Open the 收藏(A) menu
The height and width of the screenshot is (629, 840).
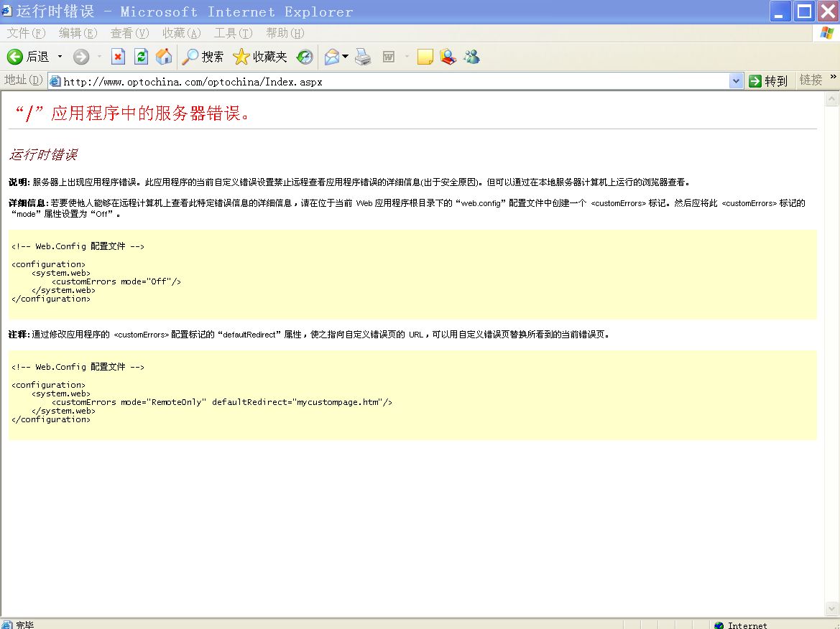point(182,33)
